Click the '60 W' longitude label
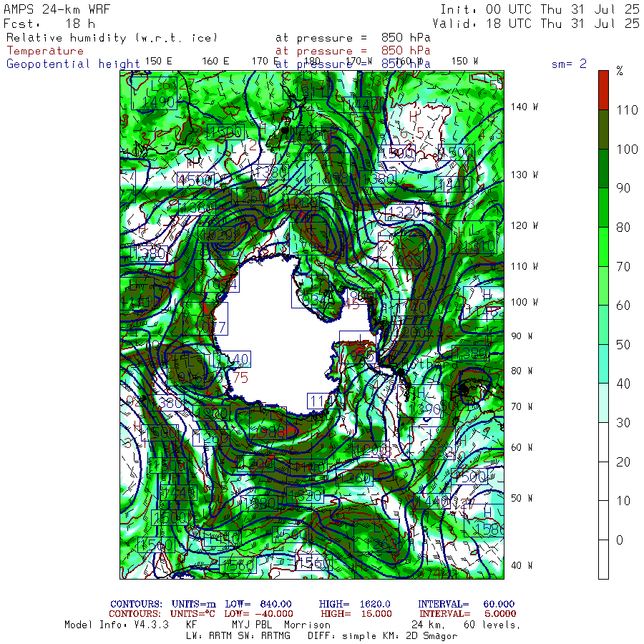Viewport: 644px width, 644px height. [522, 447]
